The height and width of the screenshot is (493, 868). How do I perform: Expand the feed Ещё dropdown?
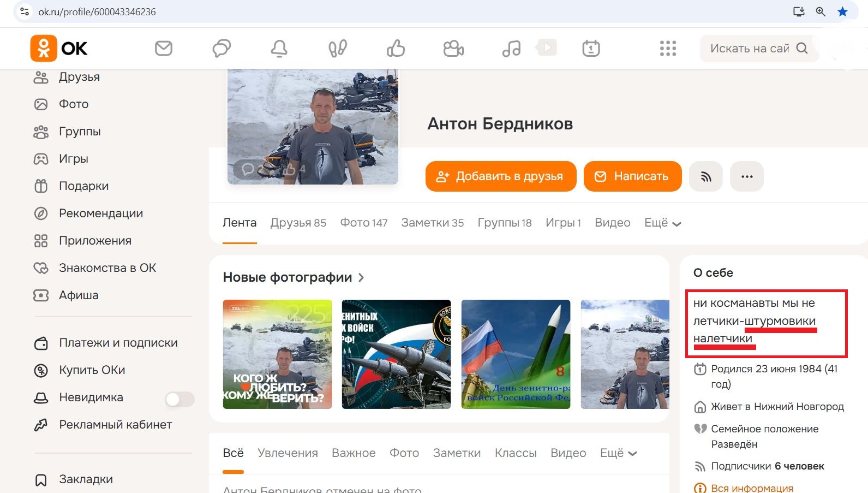click(619, 453)
